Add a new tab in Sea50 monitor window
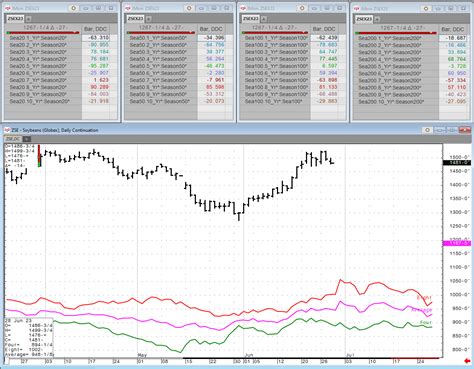This screenshot has width=474, height=369. pyautogui.click(x=149, y=19)
